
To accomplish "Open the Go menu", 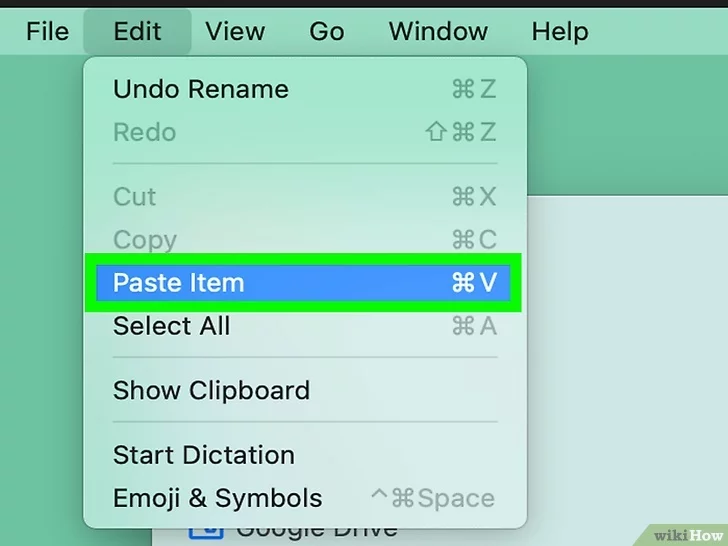I will [326, 31].
